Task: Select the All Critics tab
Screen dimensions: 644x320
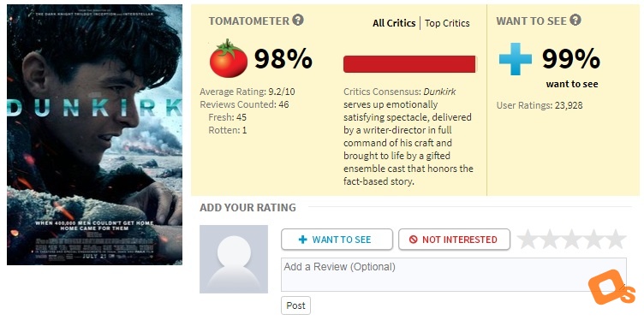Action: pyautogui.click(x=394, y=23)
